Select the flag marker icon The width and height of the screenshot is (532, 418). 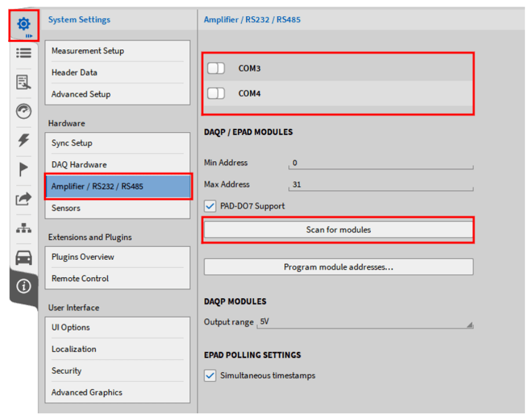click(24, 169)
